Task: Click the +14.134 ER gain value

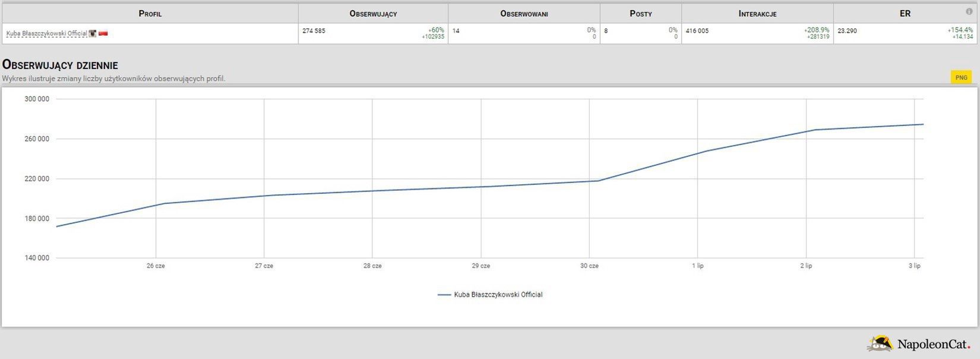Action: pos(963,37)
